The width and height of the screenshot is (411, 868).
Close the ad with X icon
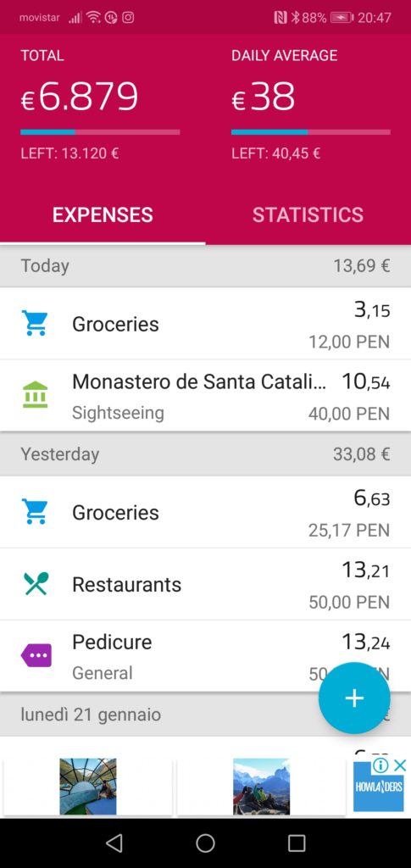[x=401, y=765]
